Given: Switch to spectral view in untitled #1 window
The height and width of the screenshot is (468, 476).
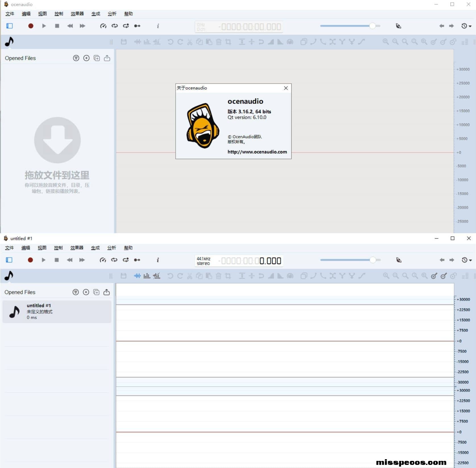Looking at the screenshot, I should pyautogui.click(x=147, y=276).
